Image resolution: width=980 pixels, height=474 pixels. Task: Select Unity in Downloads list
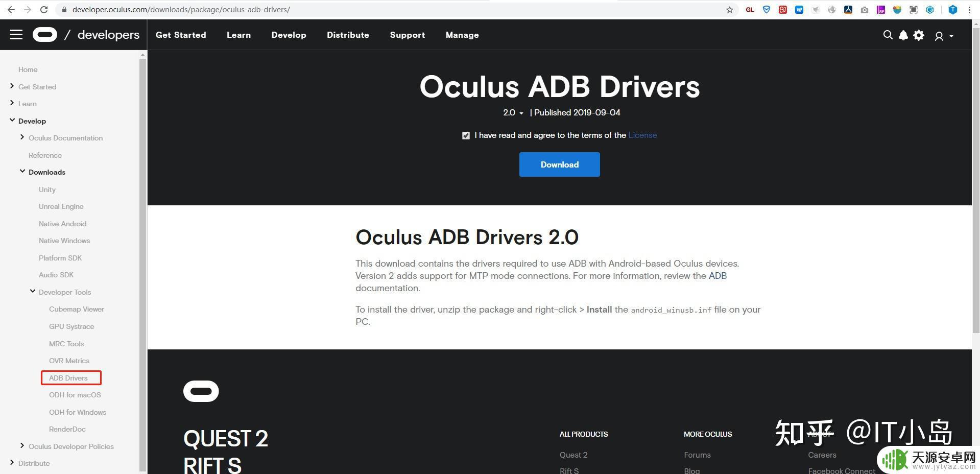tap(47, 189)
